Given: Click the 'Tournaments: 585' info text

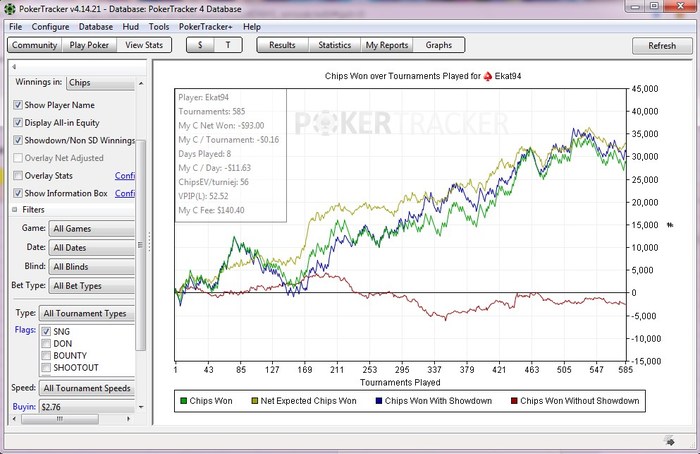Looking at the screenshot, I should point(212,112).
